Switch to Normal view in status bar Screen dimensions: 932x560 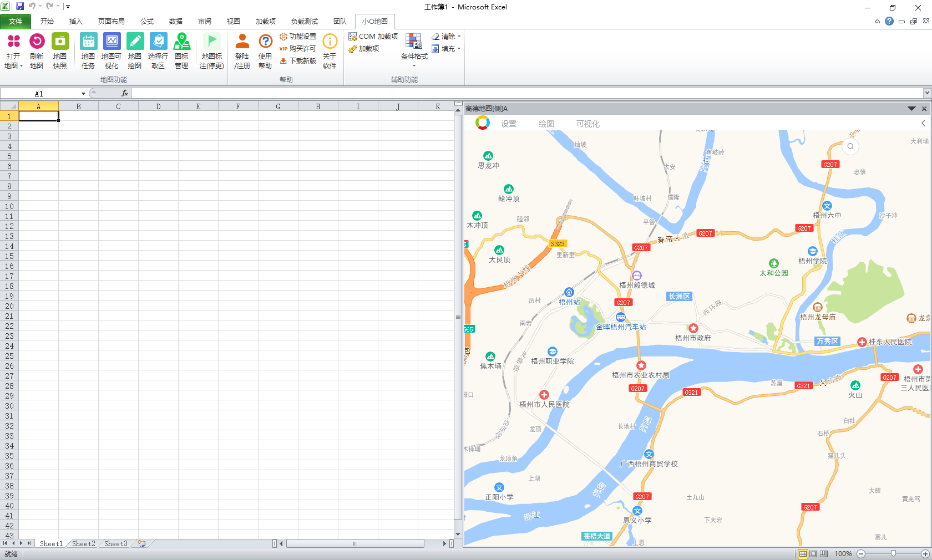tap(803, 554)
